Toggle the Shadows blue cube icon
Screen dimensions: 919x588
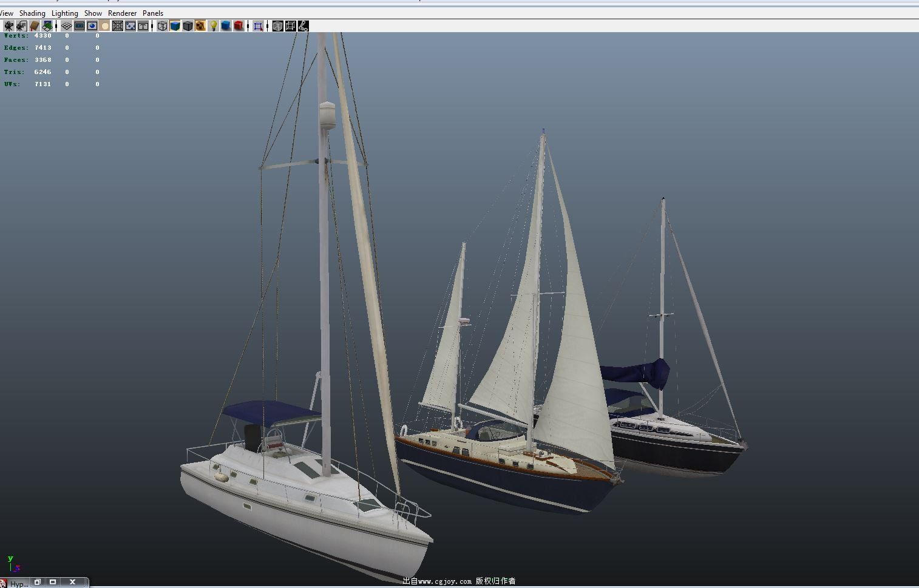click(226, 26)
